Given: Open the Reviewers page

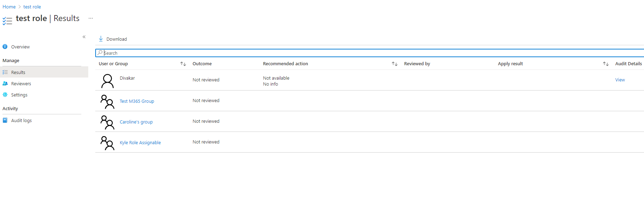Looking at the screenshot, I should click(21, 83).
